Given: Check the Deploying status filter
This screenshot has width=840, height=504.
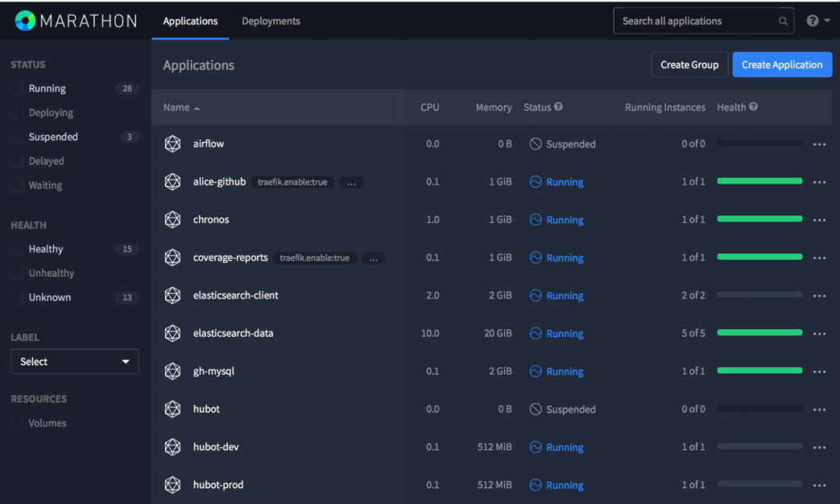Looking at the screenshot, I should 17,113.
